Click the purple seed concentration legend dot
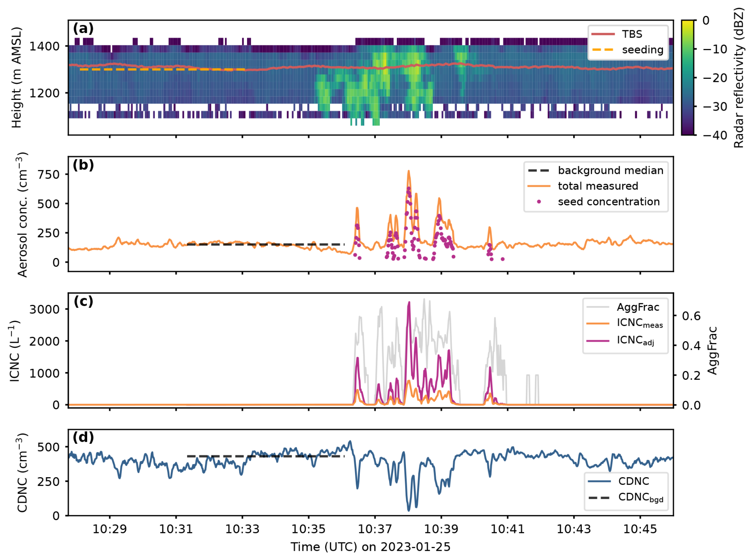This screenshot has width=753, height=560. [x=538, y=202]
